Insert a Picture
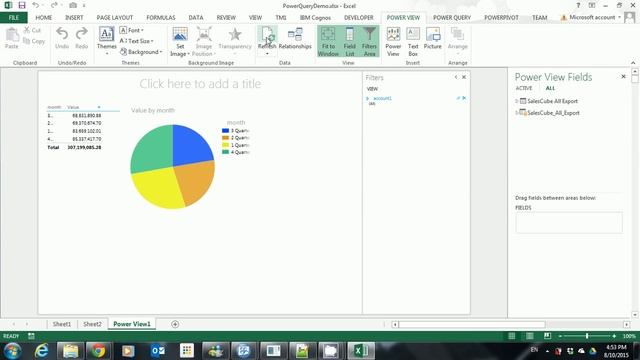This screenshot has height=360, width=640. [x=433, y=39]
